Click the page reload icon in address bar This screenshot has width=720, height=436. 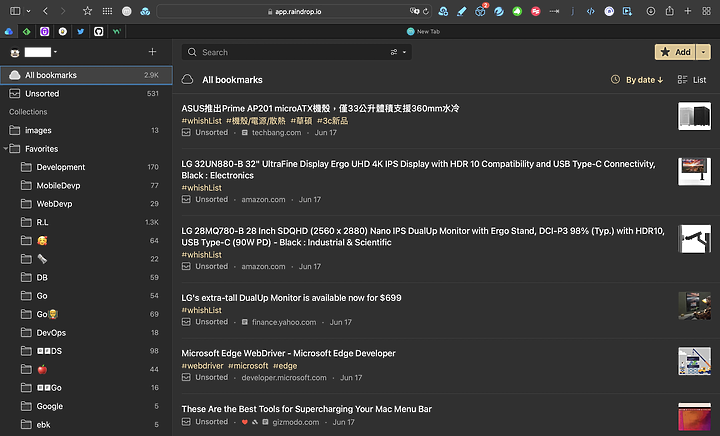[426, 11]
